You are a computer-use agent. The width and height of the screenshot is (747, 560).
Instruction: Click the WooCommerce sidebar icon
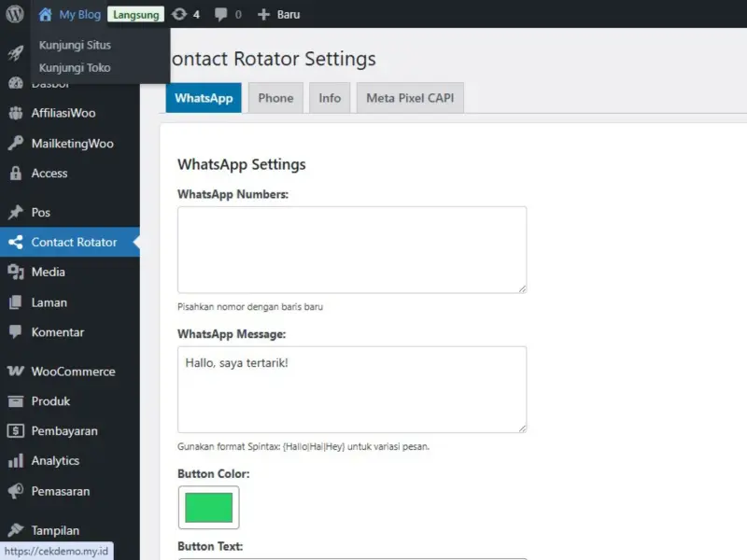coord(15,371)
